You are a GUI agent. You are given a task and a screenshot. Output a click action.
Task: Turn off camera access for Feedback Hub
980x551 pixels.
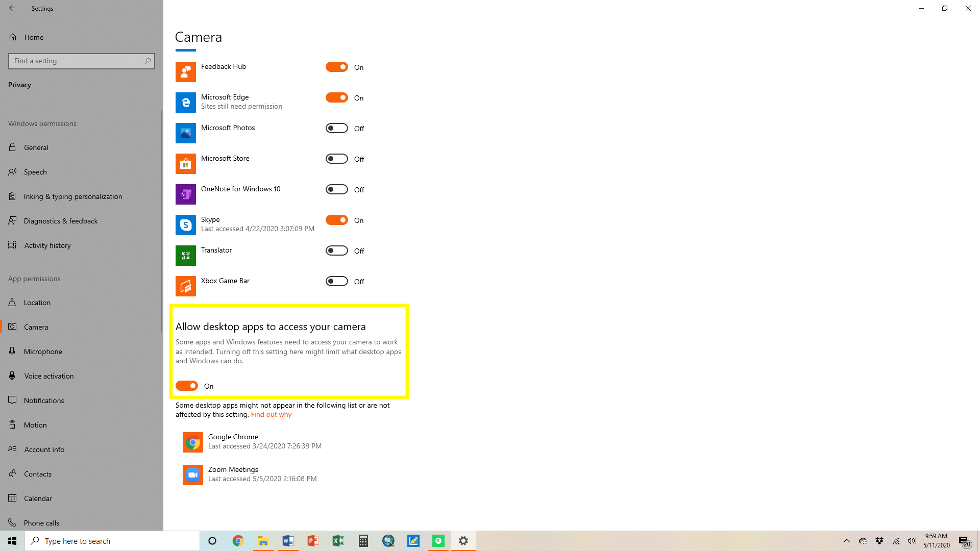(x=337, y=67)
